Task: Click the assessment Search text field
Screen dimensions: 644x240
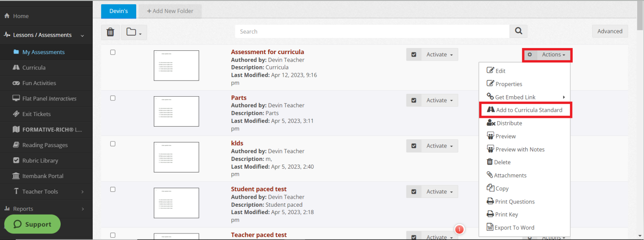Action: 372,31
